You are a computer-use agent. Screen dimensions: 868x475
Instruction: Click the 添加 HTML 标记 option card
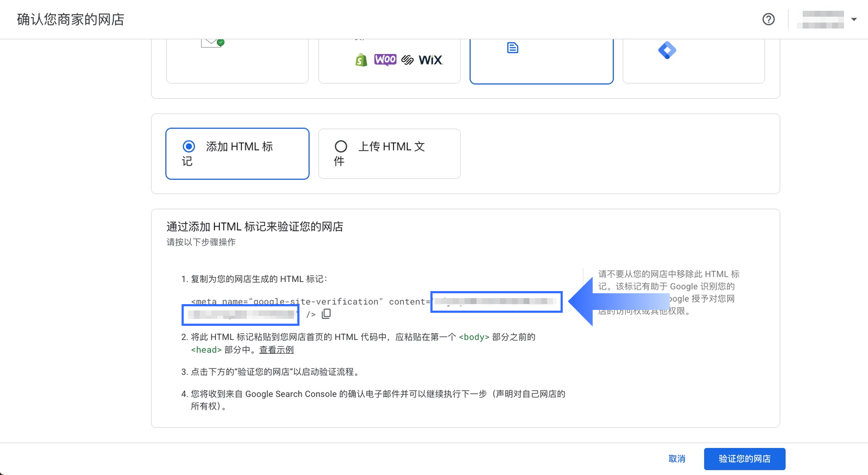[x=237, y=154]
